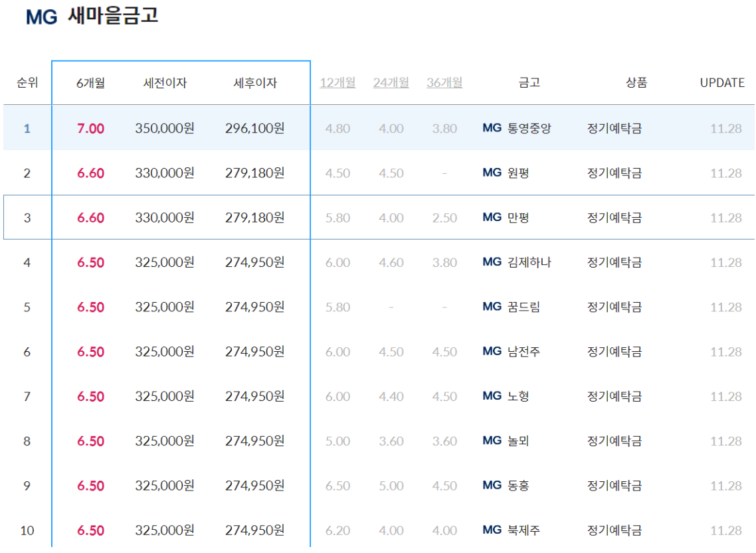Open MG 남전주 bank link

pos(512,352)
